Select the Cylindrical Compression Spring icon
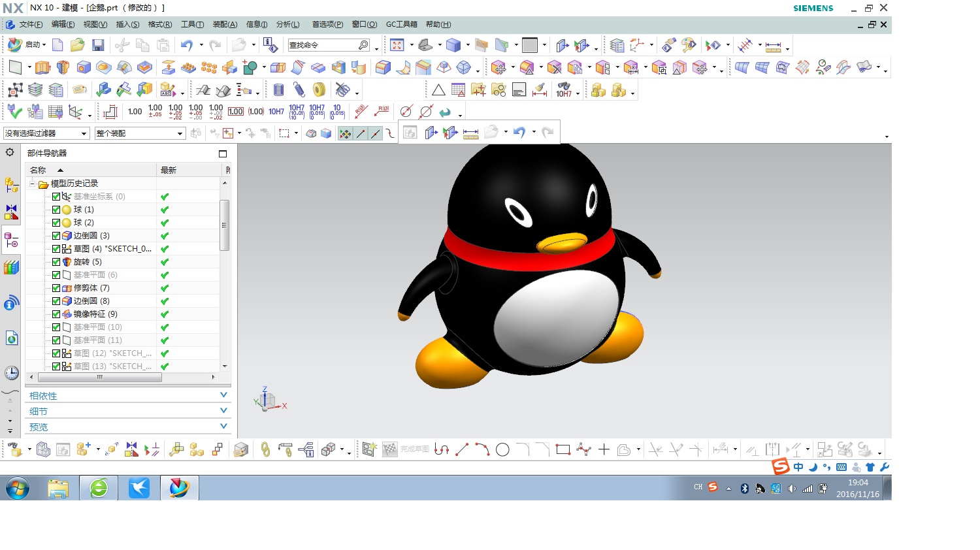The height and width of the screenshot is (550, 980). tap(279, 90)
